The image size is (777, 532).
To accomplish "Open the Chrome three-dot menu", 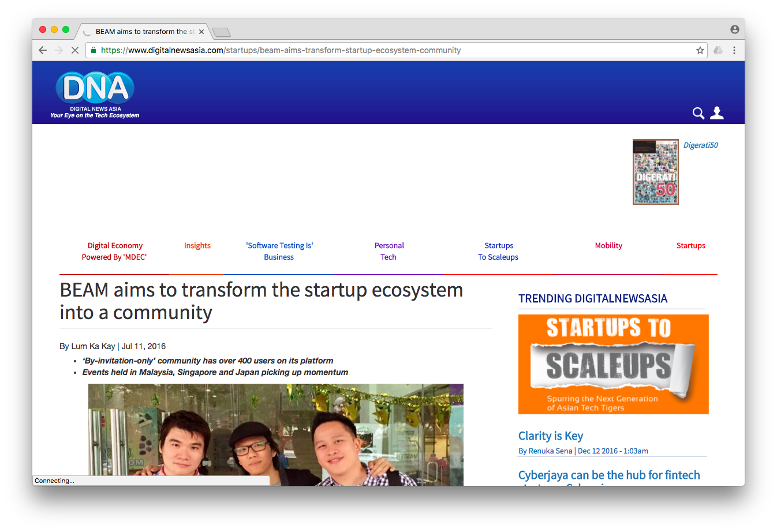I will pyautogui.click(x=734, y=50).
